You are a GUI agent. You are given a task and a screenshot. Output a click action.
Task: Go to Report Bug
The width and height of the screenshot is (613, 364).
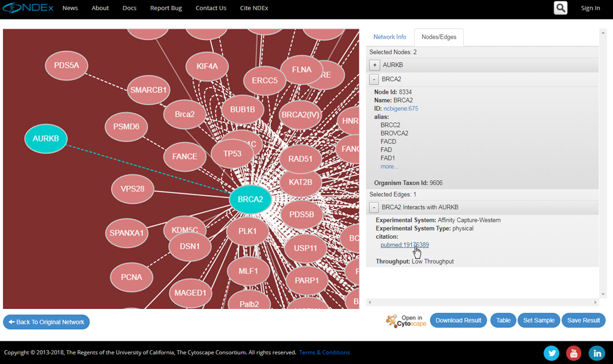click(166, 8)
